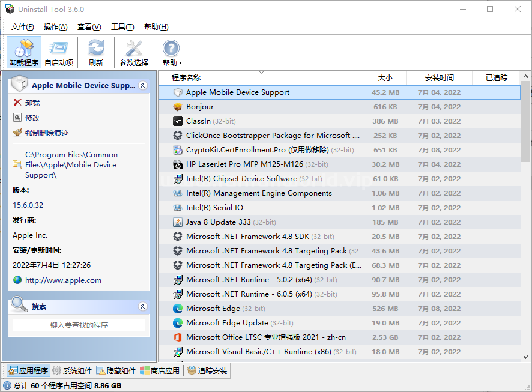
Task: Open the 卸载程序 uninstaller toolbar button
Action: point(24,53)
